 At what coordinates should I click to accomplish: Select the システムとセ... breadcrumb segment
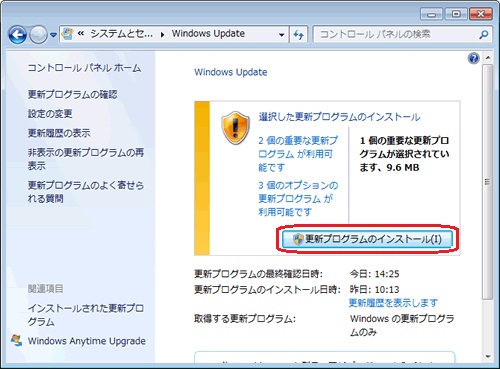(121, 34)
